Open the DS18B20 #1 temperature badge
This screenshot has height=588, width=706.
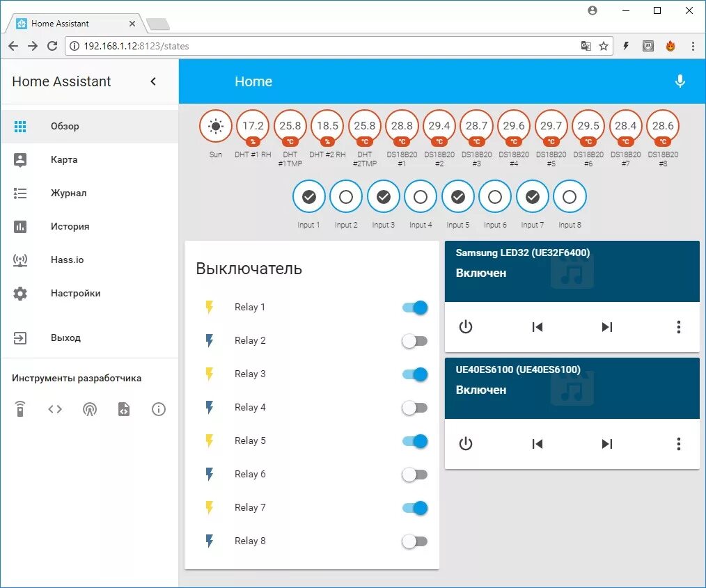[x=402, y=127]
